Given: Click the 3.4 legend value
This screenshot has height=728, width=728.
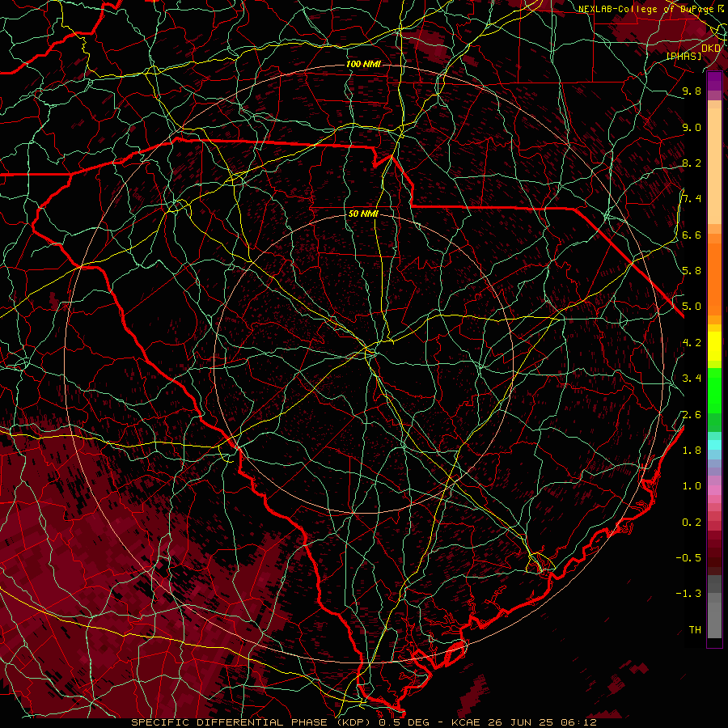Looking at the screenshot, I should tap(692, 379).
